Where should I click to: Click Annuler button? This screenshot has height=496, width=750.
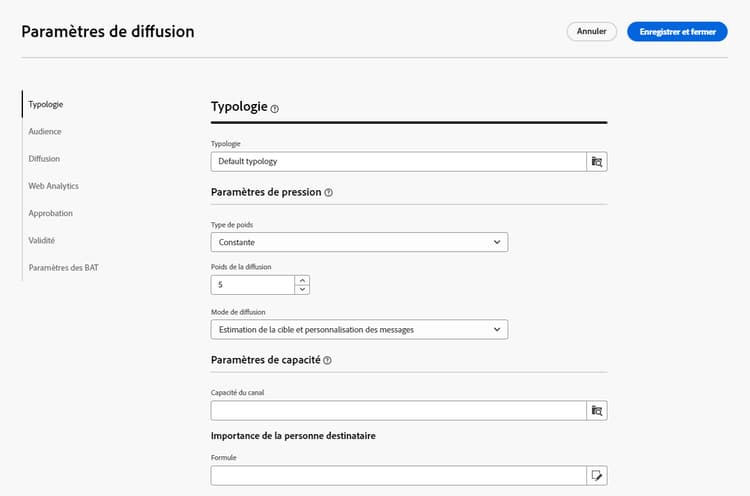[592, 32]
